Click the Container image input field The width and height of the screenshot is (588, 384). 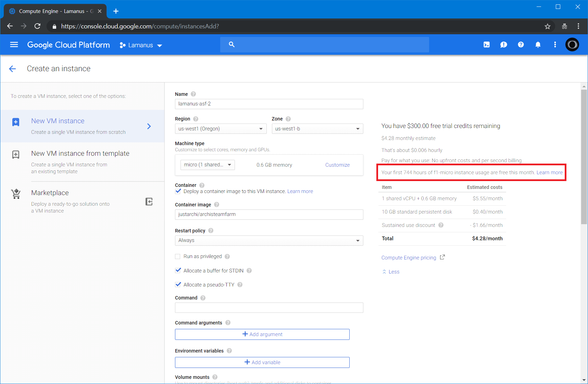pyautogui.click(x=269, y=215)
